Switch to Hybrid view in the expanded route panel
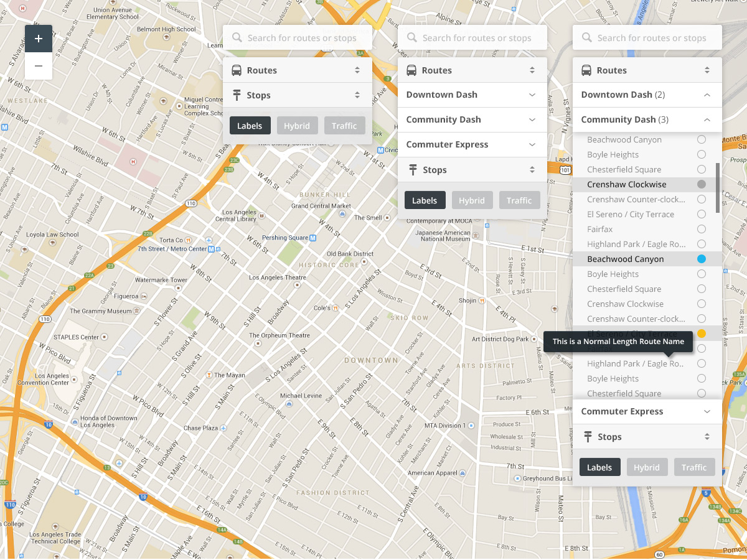This screenshot has height=560, width=747. pos(647,467)
